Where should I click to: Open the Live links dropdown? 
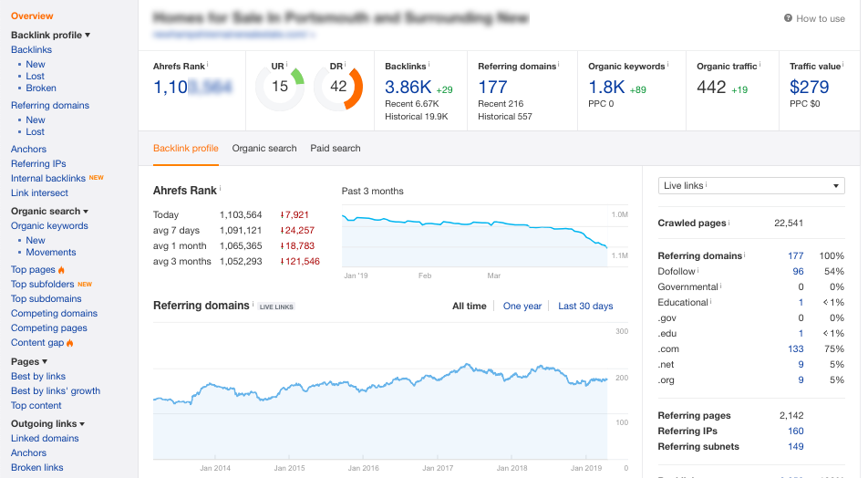click(751, 185)
